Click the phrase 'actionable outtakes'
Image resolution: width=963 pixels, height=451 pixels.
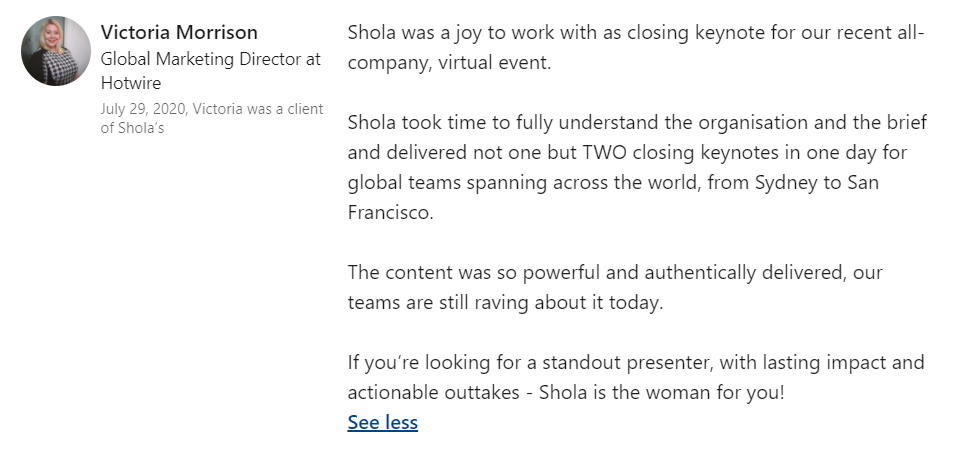(x=434, y=393)
